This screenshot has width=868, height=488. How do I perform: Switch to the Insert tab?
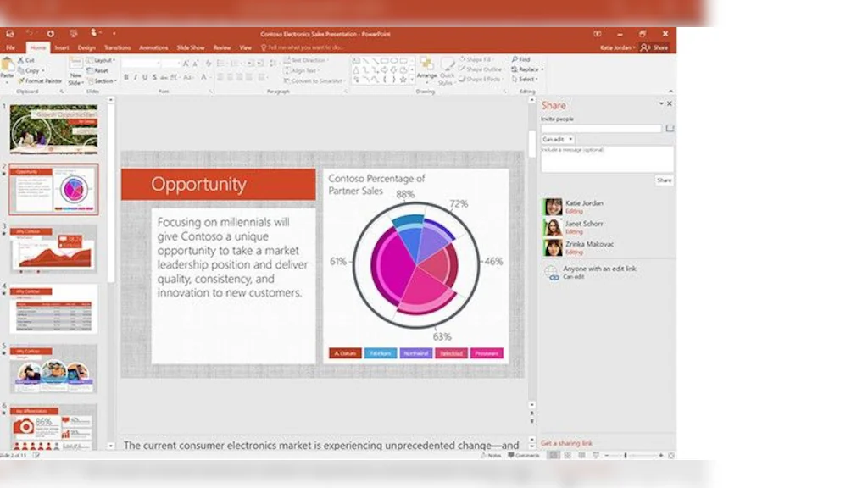coord(61,47)
